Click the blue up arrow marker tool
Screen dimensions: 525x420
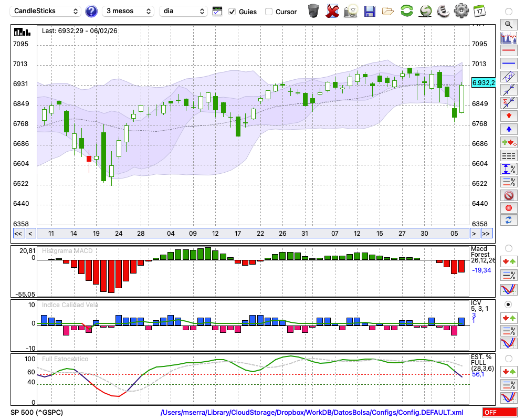(509, 129)
